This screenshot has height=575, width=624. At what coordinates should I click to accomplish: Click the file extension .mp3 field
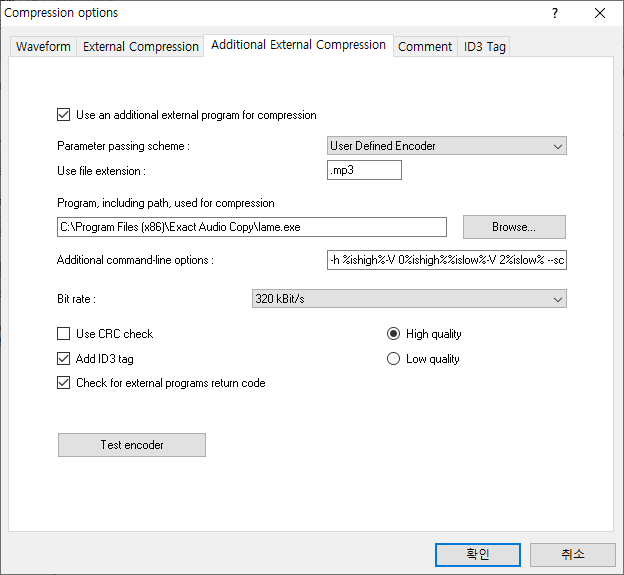[x=364, y=171]
